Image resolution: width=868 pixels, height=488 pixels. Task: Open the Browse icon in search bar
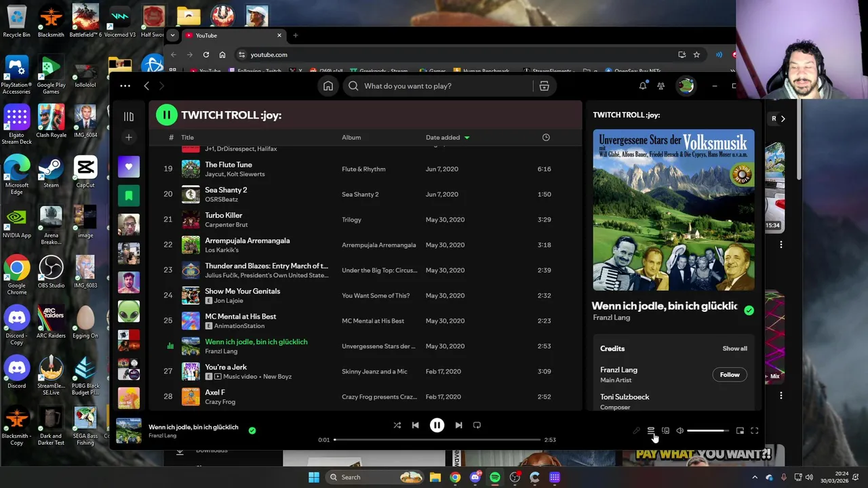[544, 86]
